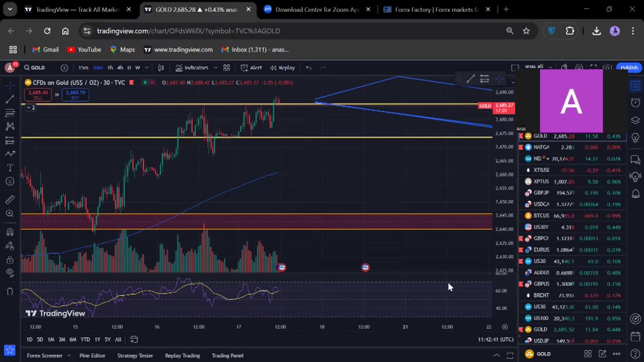Switch to the 4h timeframe

point(120,67)
